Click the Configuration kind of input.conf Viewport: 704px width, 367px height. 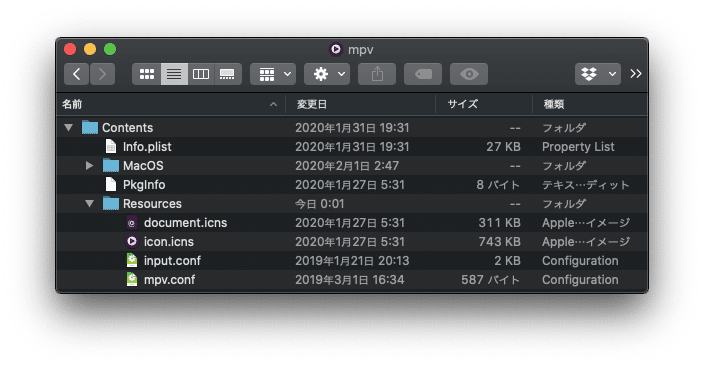(580, 261)
